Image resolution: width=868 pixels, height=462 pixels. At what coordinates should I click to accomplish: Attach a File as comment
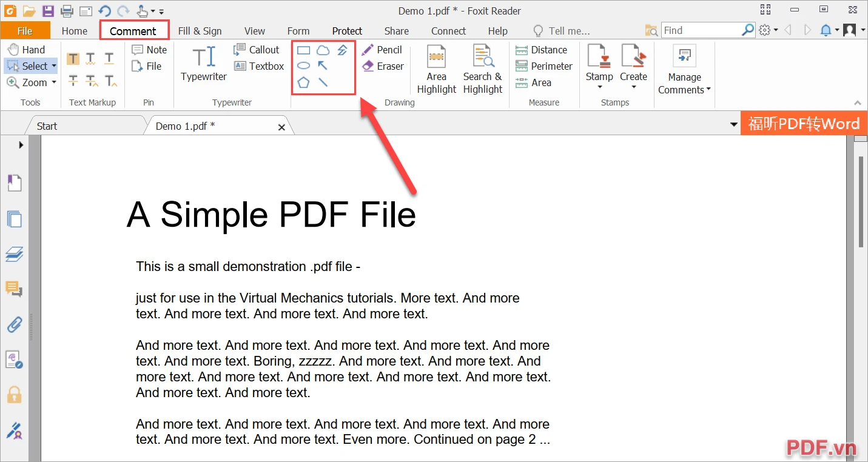[x=147, y=66]
